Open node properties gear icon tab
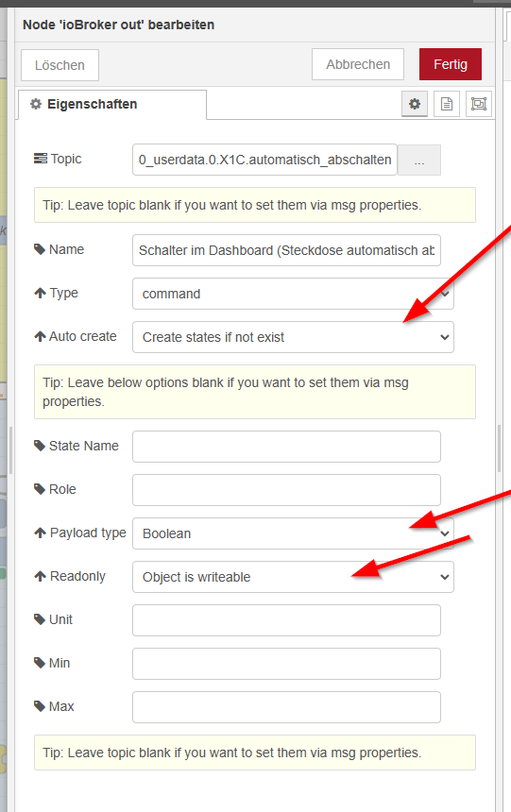 point(415,104)
